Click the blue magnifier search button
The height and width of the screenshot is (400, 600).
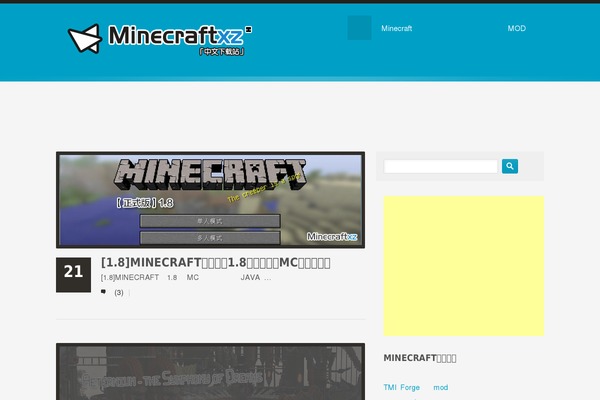pos(510,166)
